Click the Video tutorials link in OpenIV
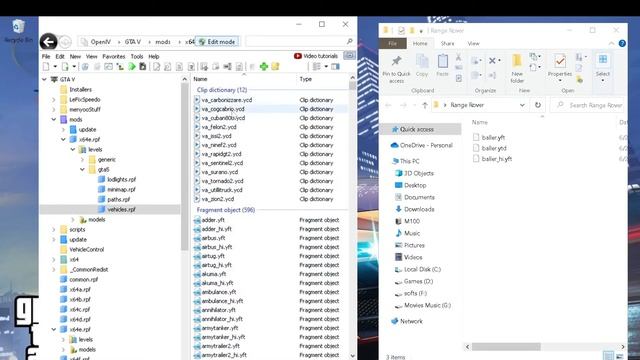 pyautogui.click(x=320, y=56)
